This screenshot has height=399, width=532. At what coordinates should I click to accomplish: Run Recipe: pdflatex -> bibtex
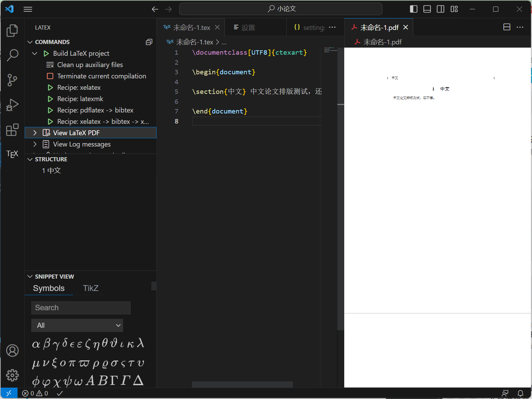(x=91, y=110)
